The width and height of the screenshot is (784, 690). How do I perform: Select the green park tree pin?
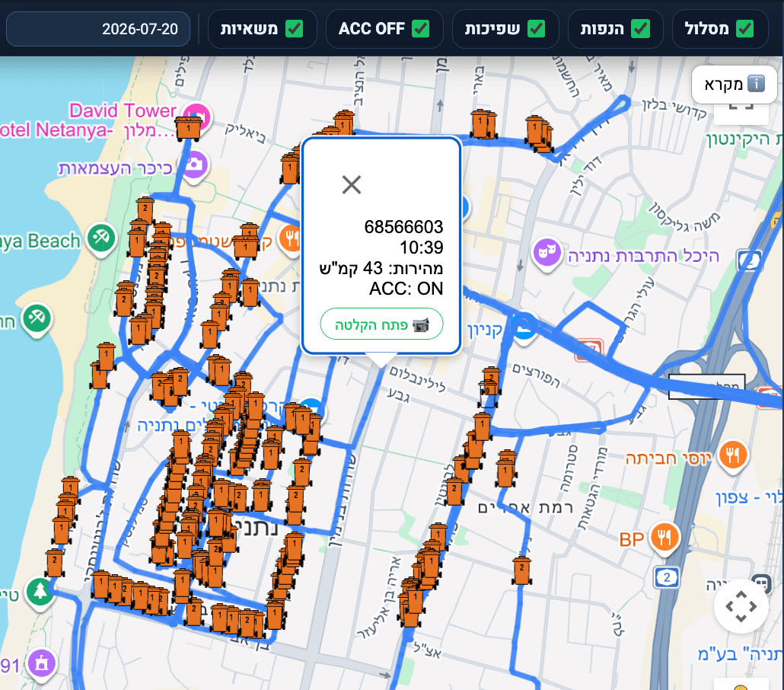pyautogui.click(x=40, y=593)
